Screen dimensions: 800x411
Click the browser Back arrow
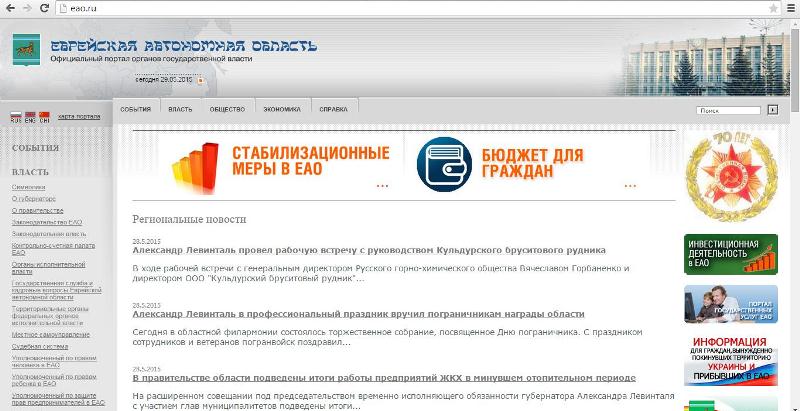pos(10,8)
